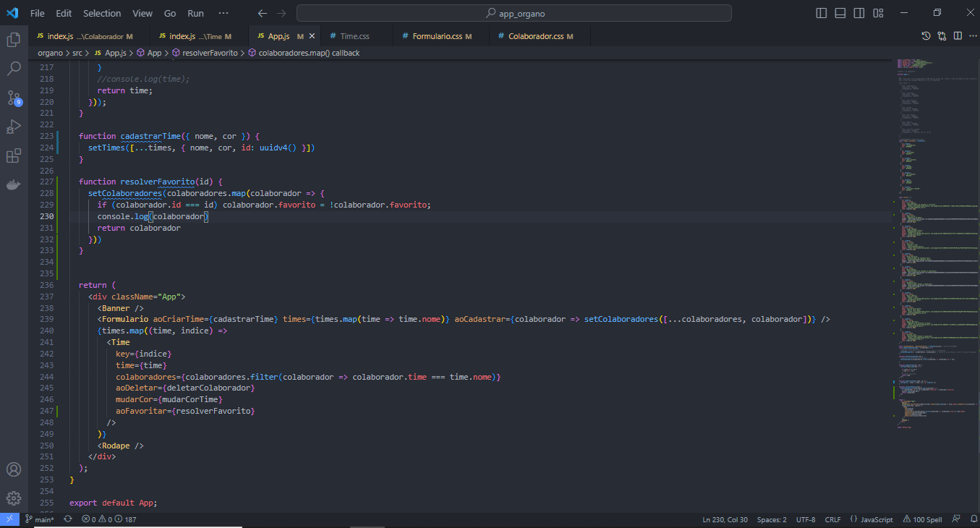Open the feedback icon in status bar
The image size is (980, 528).
(955, 519)
